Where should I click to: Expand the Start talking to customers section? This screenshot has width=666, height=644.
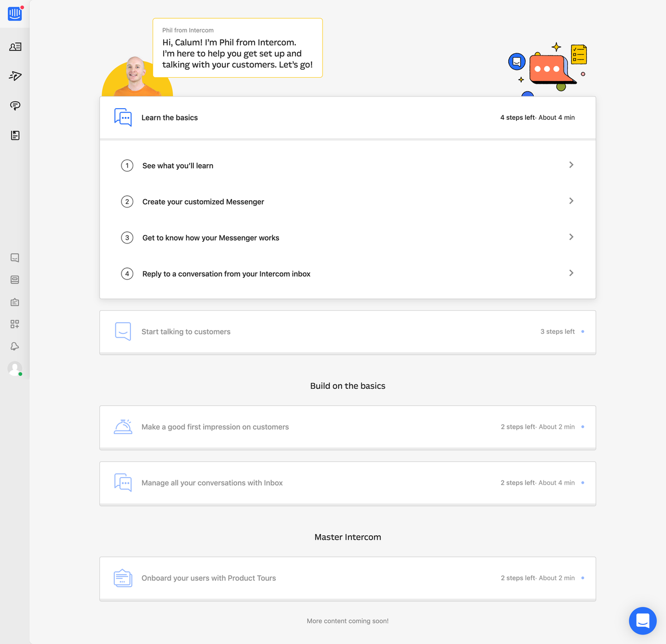347,332
